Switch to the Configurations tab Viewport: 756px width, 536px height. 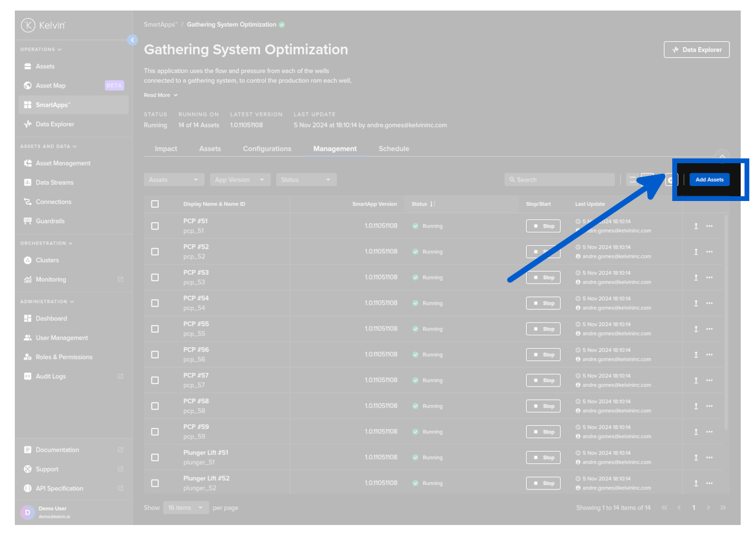tap(267, 149)
